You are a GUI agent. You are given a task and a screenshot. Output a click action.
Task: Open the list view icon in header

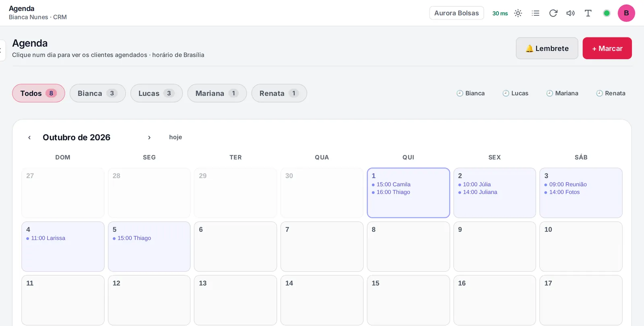[535, 13]
